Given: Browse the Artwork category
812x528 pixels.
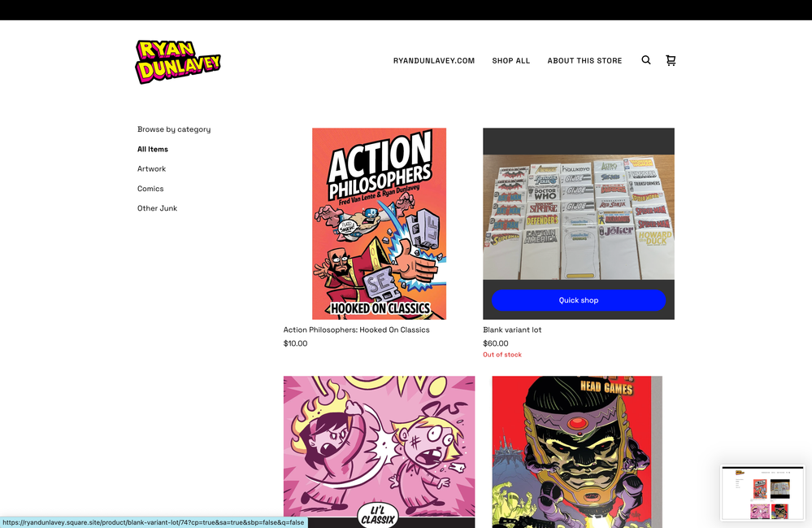Looking at the screenshot, I should point(151,169).
